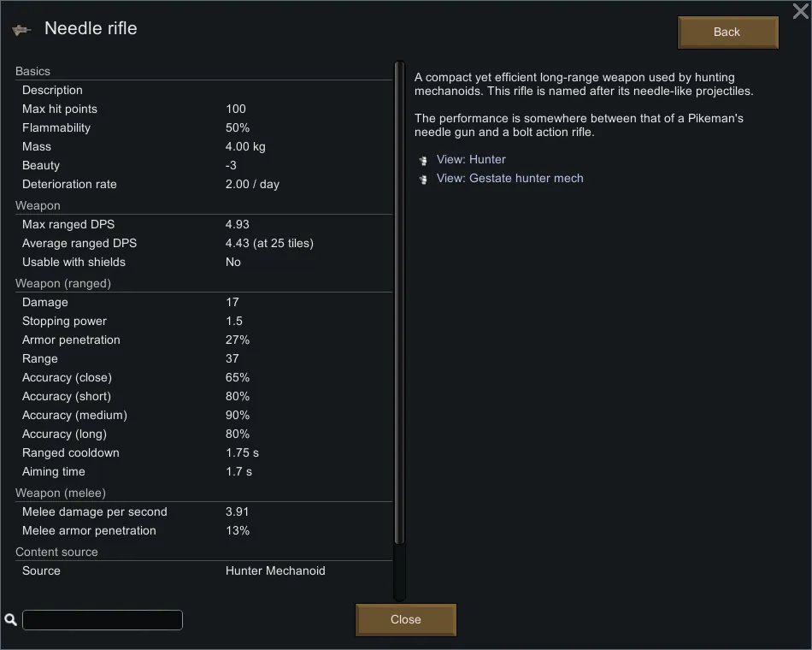Click the magnifying glass search icon
Viewport: 812px width, 650px height.
(x=11, y=620)
